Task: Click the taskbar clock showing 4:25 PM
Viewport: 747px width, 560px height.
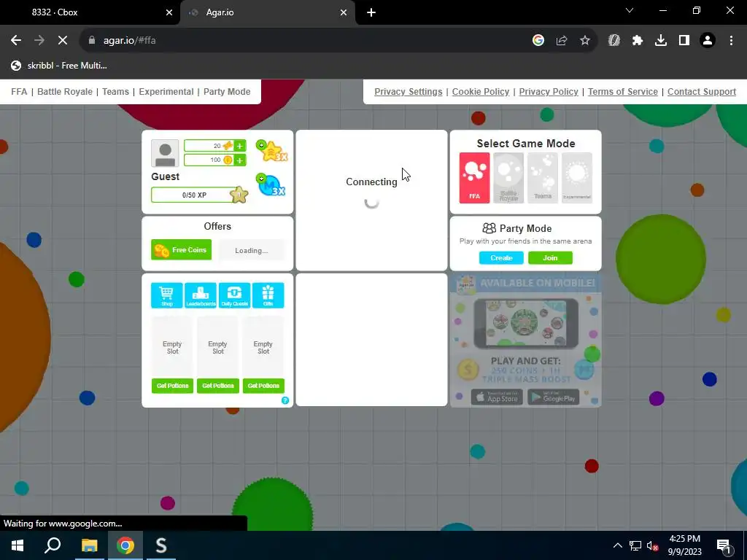Action: pyautogui.click(x=684, y=545)
